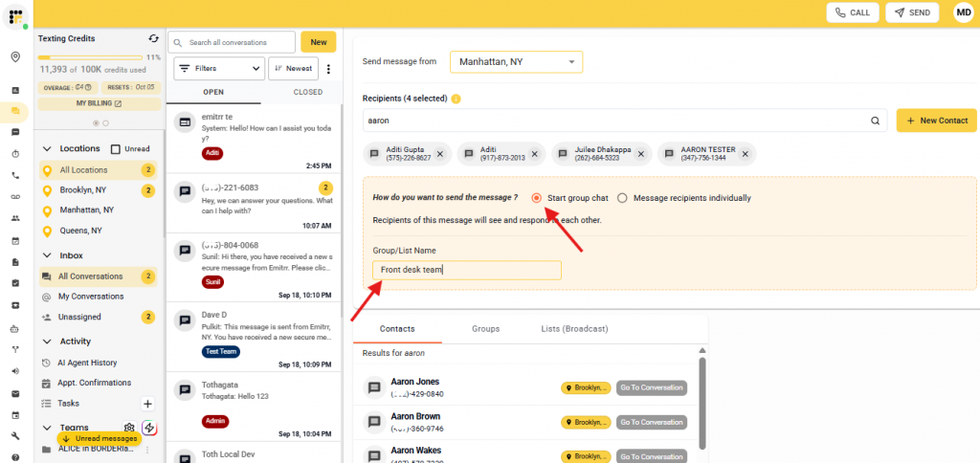Click the Group/List Name input field
The height and width of the screenshot is (463, 980).
click(x=466, y=270)
